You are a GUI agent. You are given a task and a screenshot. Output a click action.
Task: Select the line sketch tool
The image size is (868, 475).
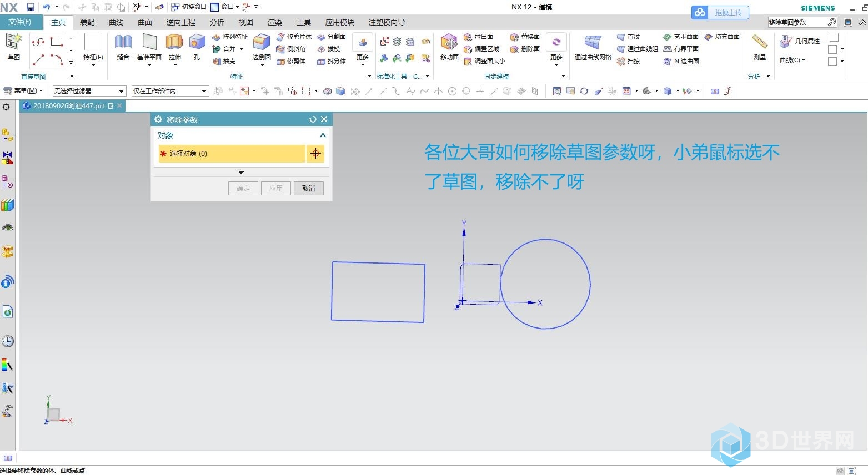[x=38, y=59]
